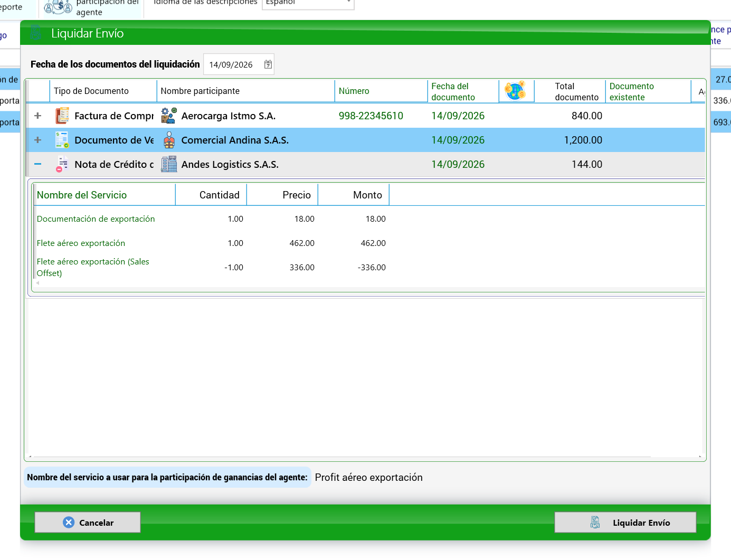Screen dimensions: 731x560
Task: Sort by Total documento column header
Action: (570, 91)
